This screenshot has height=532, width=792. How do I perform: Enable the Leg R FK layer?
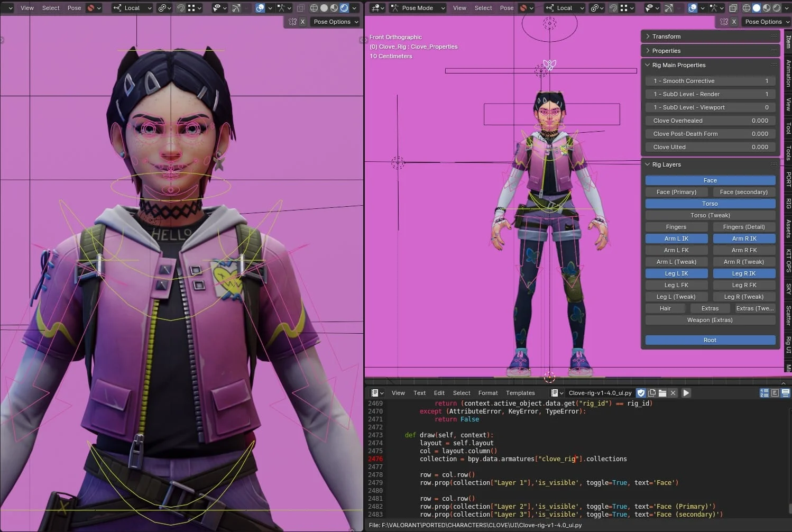coord(743,285)
